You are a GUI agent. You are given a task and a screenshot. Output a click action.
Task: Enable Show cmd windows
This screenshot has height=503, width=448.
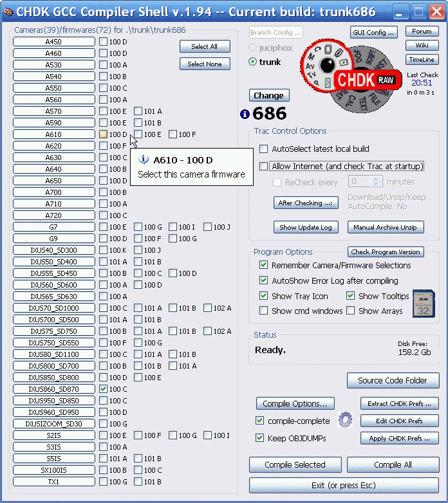tap(263, 311)
